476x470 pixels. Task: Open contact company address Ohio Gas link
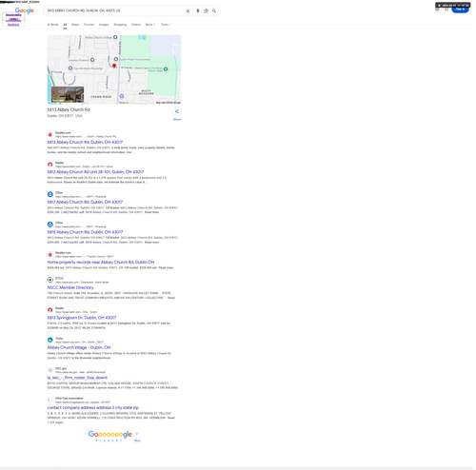click(93, 407)
